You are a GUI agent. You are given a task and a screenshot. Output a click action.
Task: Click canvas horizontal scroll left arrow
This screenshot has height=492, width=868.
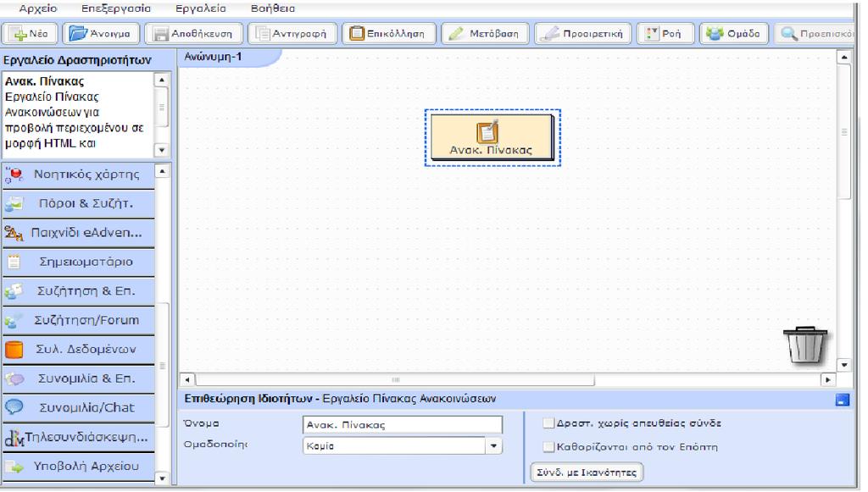187,379
